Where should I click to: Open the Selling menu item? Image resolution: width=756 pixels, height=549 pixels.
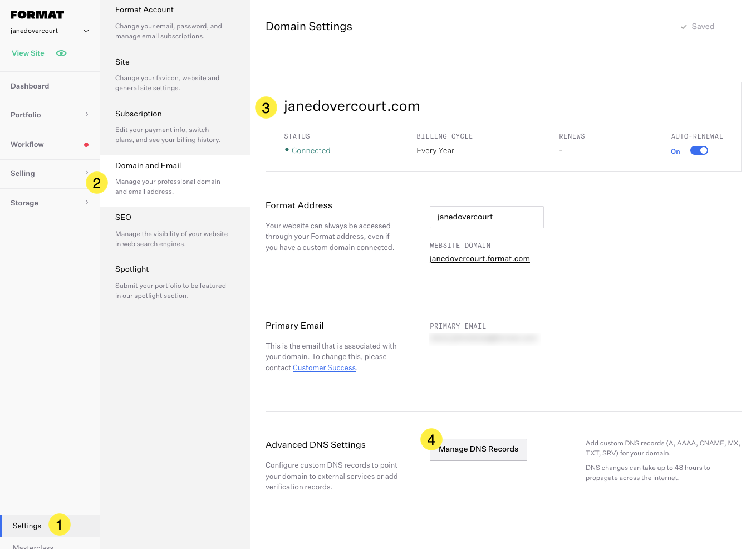pos(50,174)
